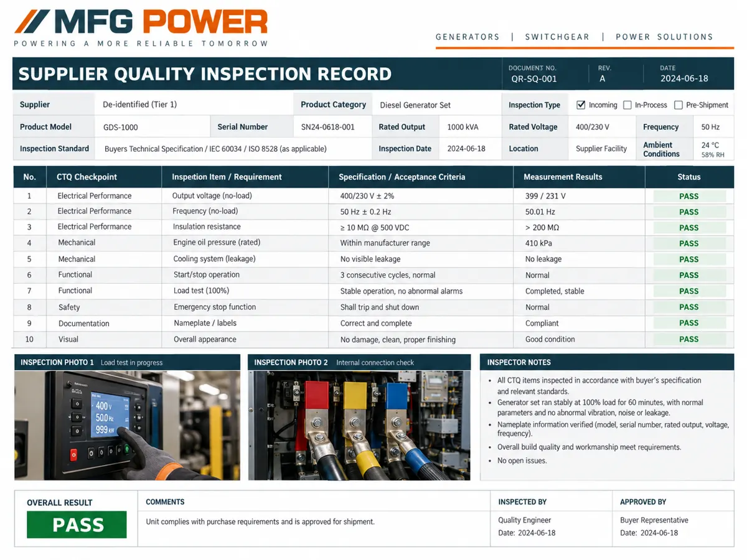Tick the In-Process checkbox

pos(627,105)
